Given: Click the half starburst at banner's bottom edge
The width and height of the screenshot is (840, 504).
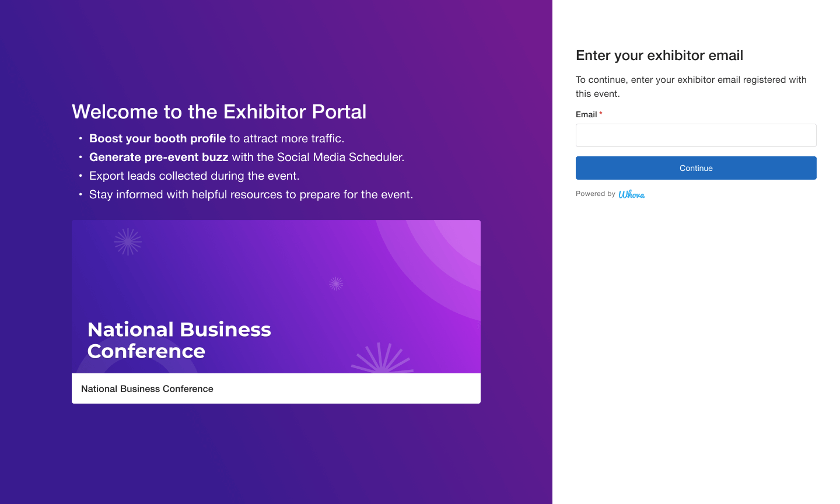Looking at the screenshot, I should point(382,360).
